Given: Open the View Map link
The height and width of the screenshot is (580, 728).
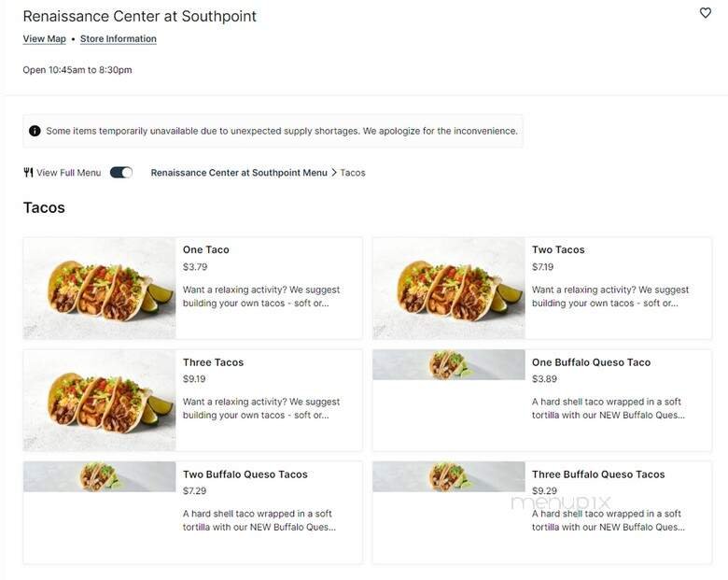Looking at the screenshot, I should coord(45,39).
